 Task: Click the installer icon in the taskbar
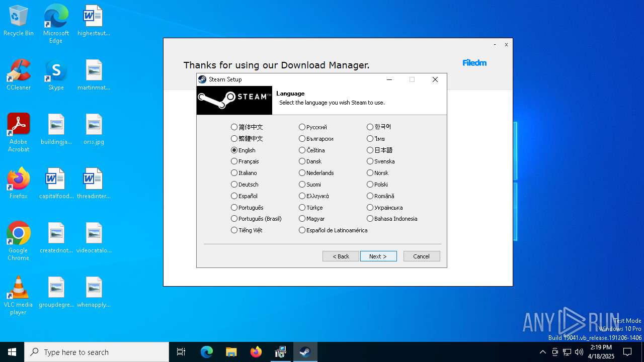point(281,352)
